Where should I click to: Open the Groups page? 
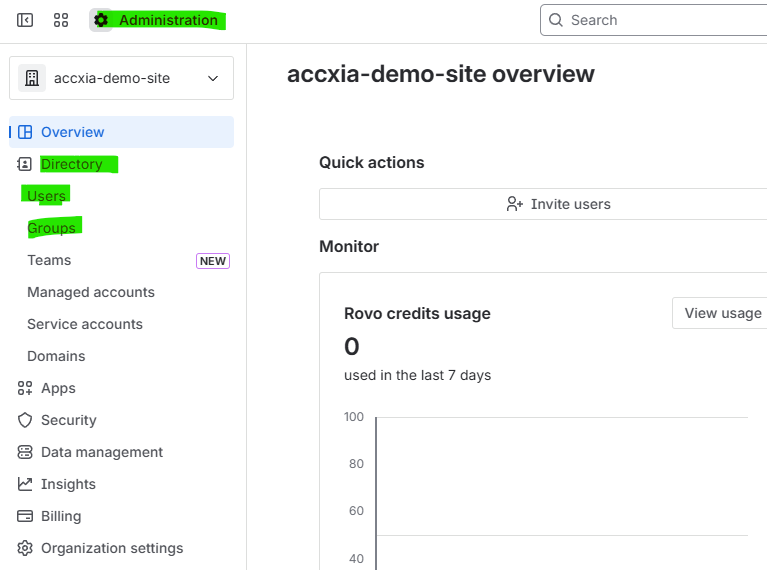coord(52,228)
